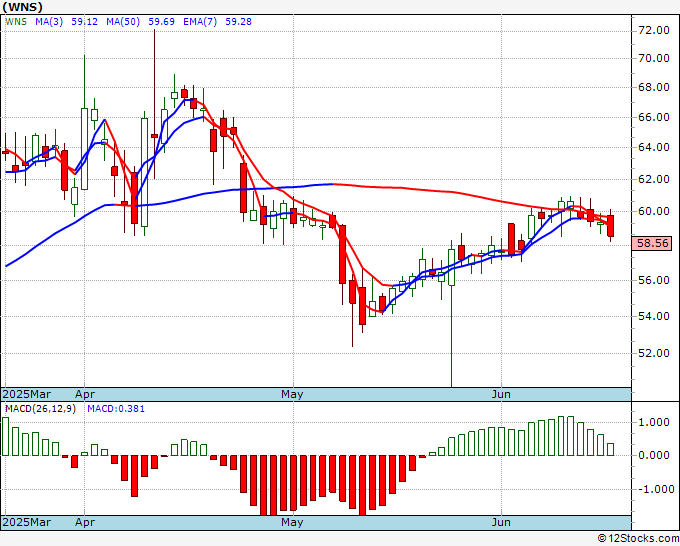The height and width of the screenshot is (546, 680).
Task: Click the 62.00 price axis label
Action: pos(654,179)
